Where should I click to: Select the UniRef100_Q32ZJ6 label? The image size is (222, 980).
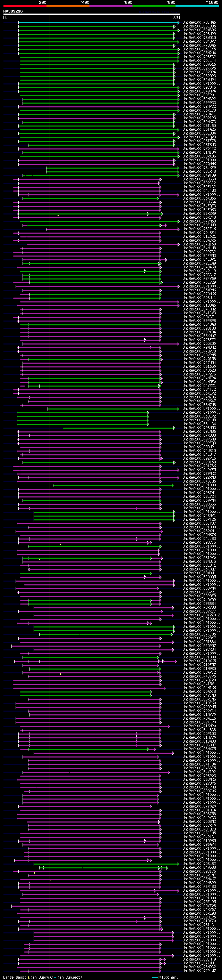pos(199,229)
